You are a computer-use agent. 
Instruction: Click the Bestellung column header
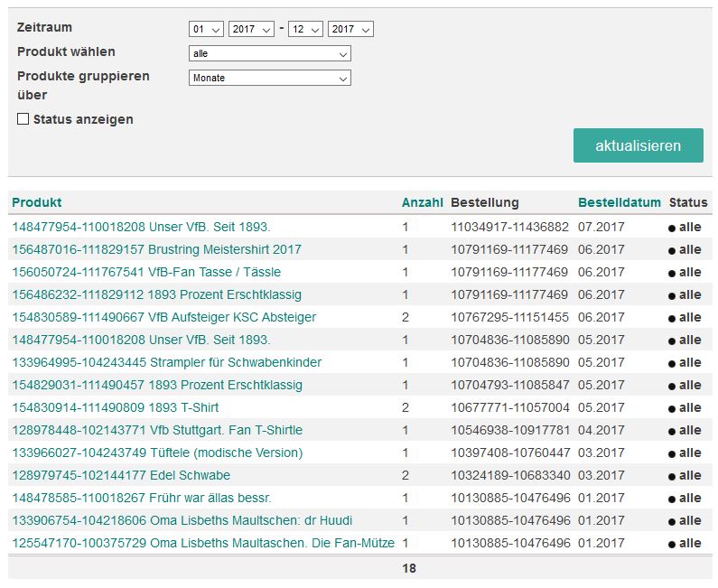(484, 202)
